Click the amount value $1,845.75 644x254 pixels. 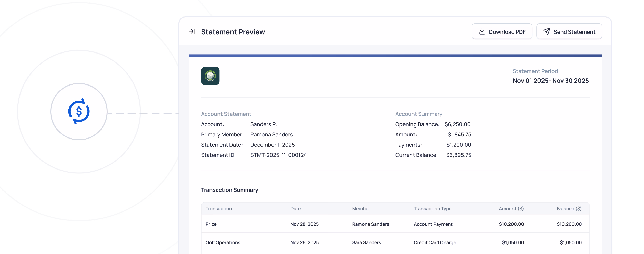coord(459,134)
